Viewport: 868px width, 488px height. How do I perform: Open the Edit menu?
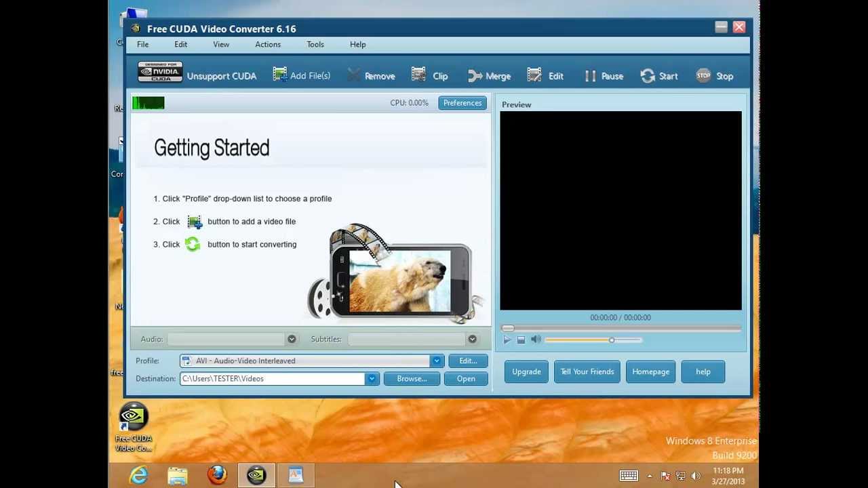click(x=180, y=44)
